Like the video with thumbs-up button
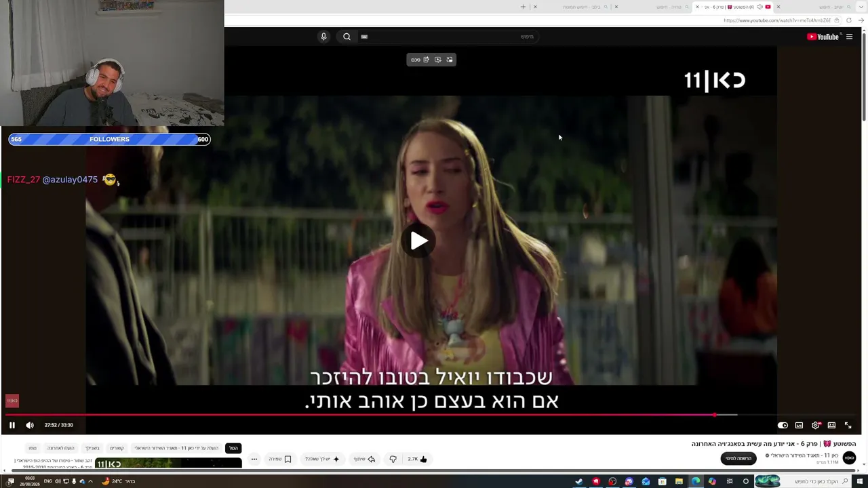The height and width of the screenshot is (488, 868). 417,459
